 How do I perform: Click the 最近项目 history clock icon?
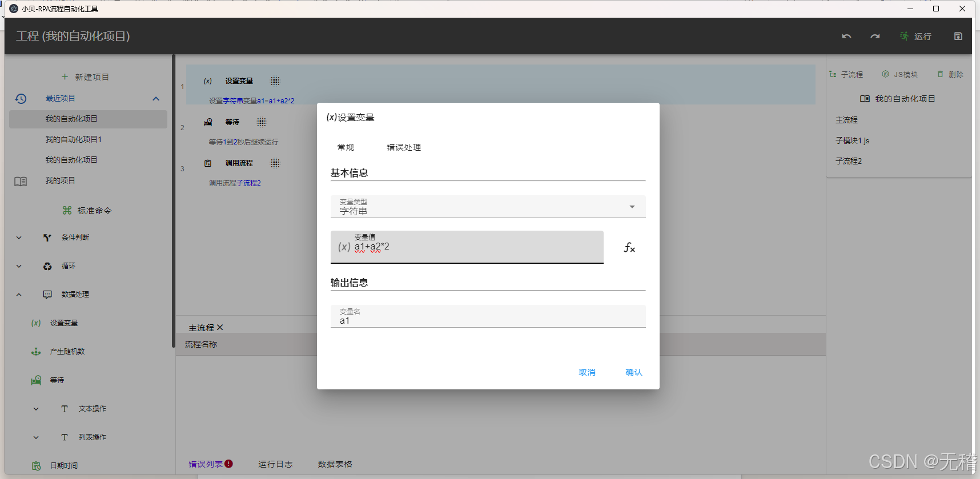tap(21, 98)
